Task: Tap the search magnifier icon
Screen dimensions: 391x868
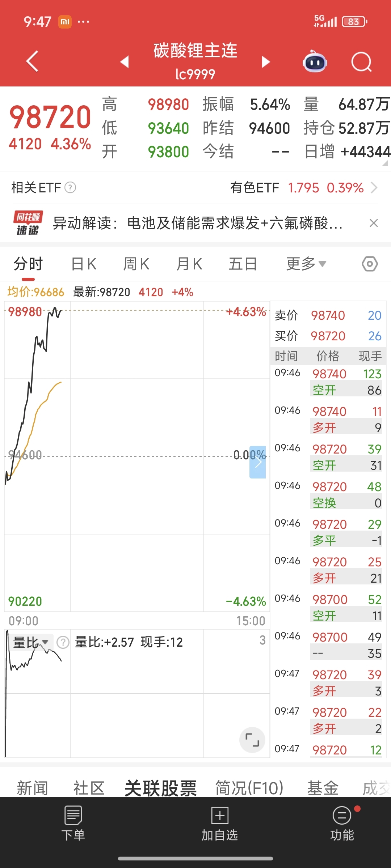Action: (361, 62)
